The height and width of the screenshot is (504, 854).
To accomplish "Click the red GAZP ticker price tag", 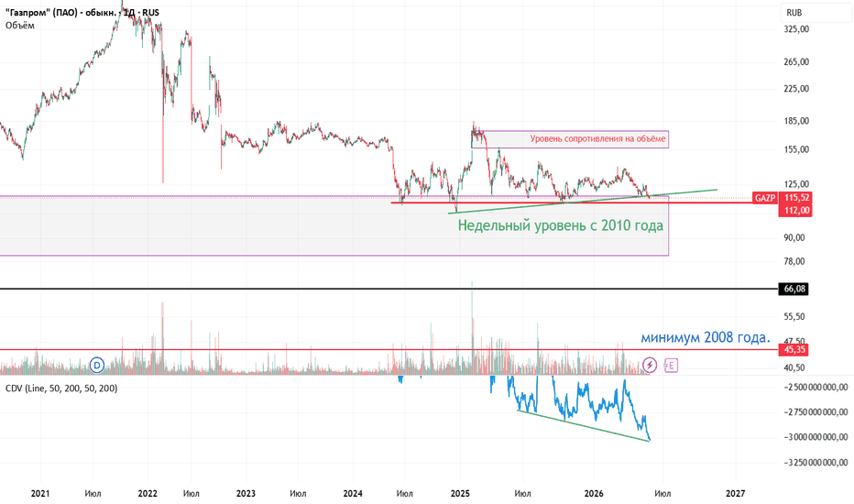I will pyautogui.click(x=765, y=198).
